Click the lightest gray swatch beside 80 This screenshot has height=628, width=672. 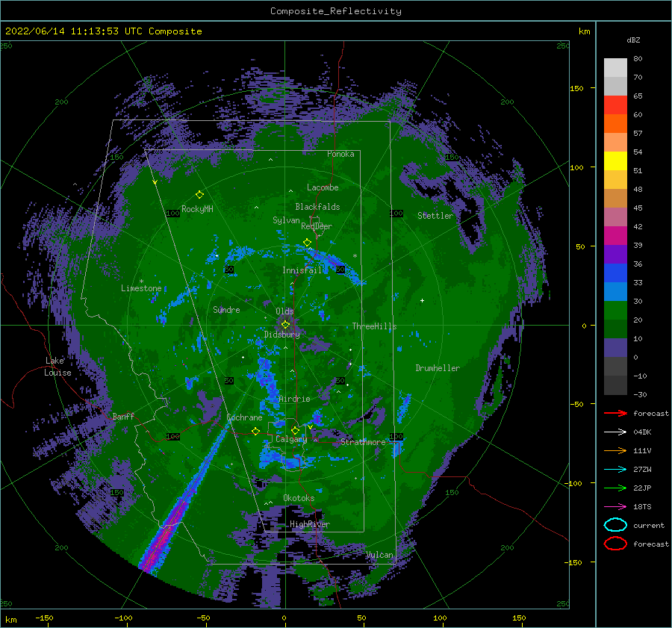pos(615,67)
